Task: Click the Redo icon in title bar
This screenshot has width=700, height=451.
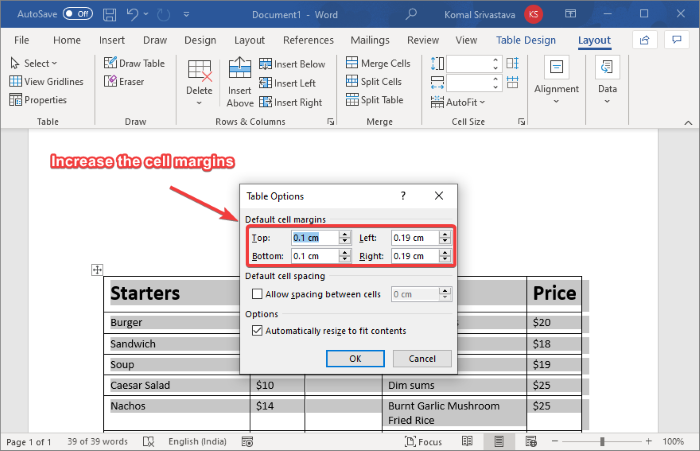Action: [x=163, y=14]
